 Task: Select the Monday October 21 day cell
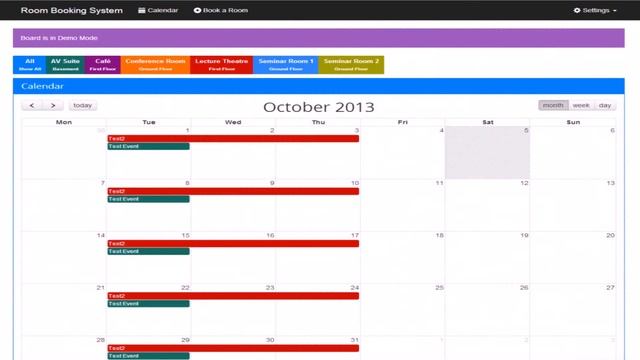tap(64, 310)
